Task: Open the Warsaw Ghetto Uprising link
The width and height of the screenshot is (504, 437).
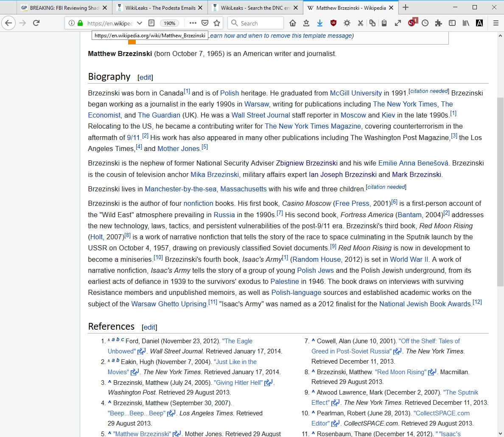Action: [169, 304]
